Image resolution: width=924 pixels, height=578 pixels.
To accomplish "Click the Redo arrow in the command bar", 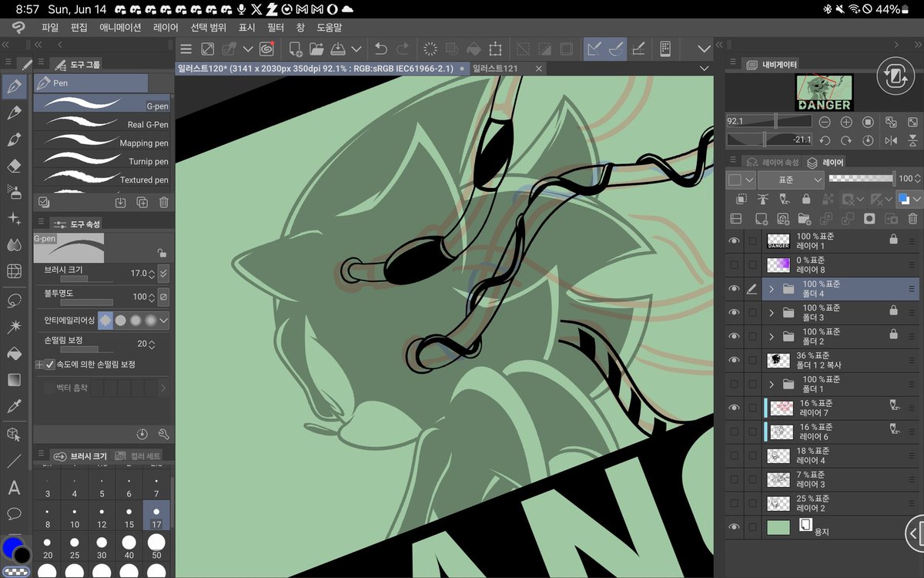I will click(x=402, y=49).
